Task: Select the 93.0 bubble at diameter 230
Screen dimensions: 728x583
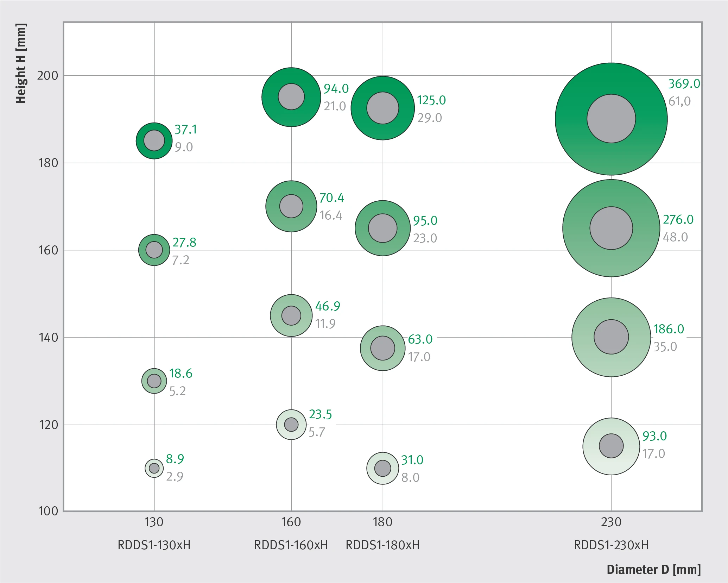Action: (611, 446)
